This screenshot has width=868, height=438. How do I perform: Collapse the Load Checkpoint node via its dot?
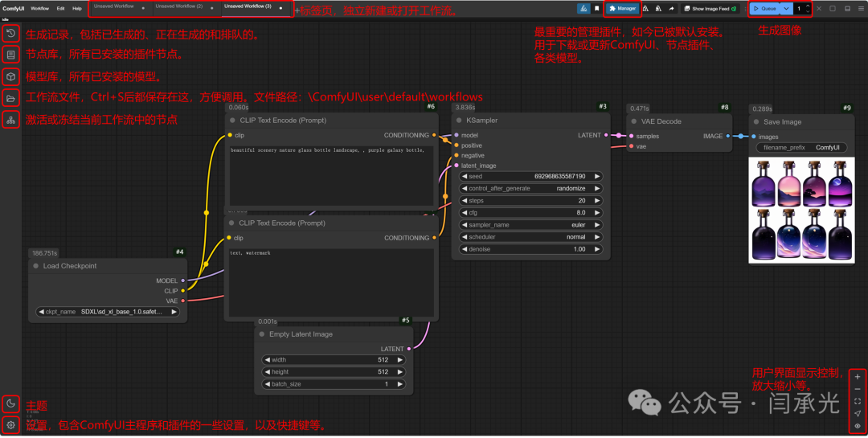(36, 266)
